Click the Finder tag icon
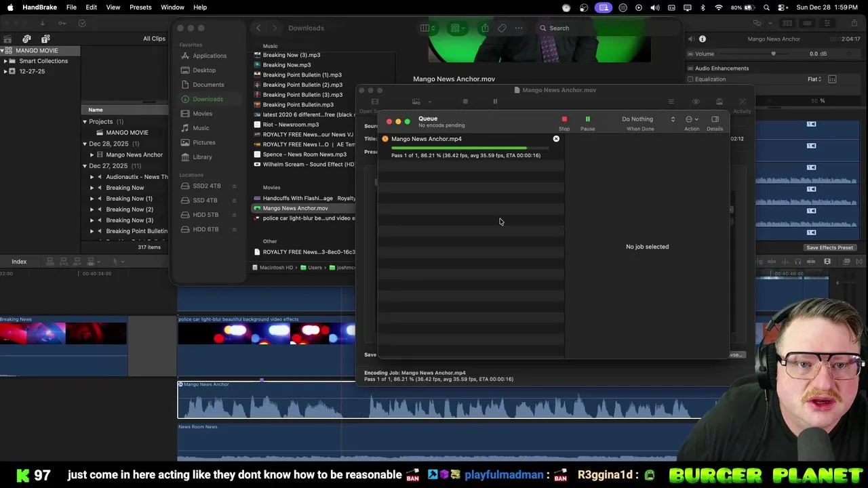This screenshot has height=488, width=868. pos(502,28)
